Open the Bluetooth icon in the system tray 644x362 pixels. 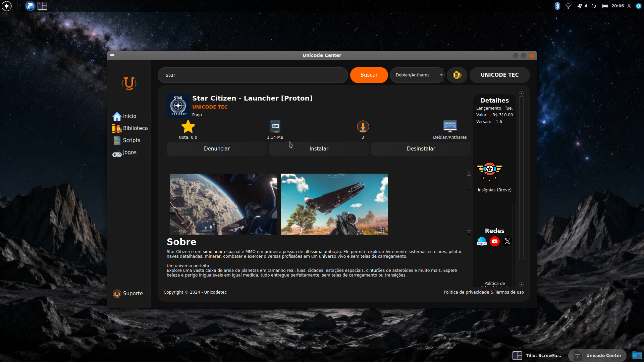tap(557, 6)
